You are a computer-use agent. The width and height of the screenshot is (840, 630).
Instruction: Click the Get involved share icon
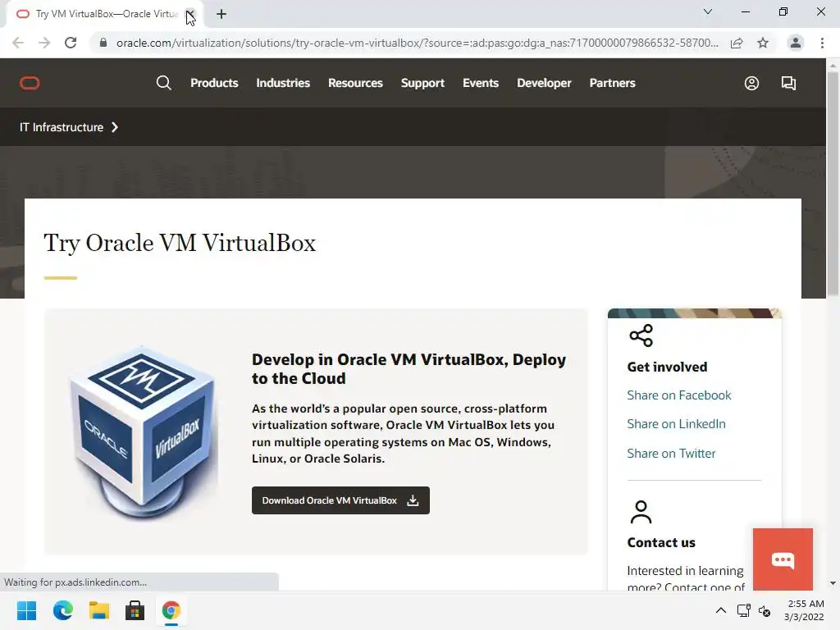tap(641, 336)
